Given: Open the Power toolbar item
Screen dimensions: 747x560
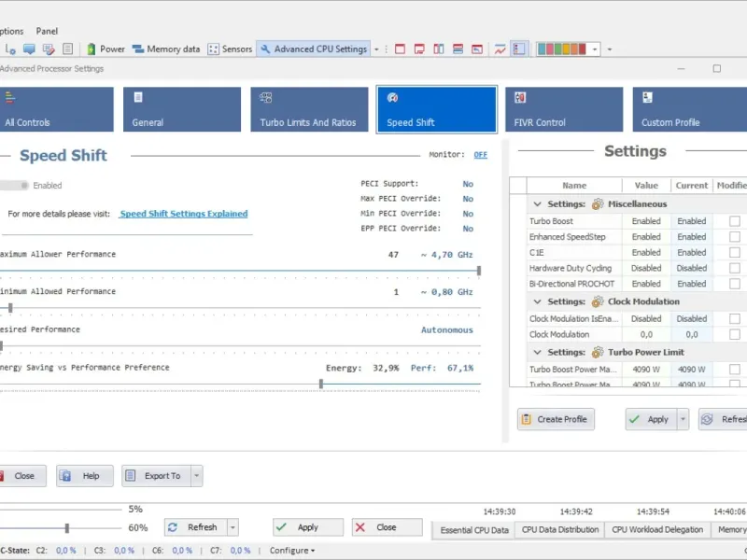Looking at the screenshot, I should 106,49.
